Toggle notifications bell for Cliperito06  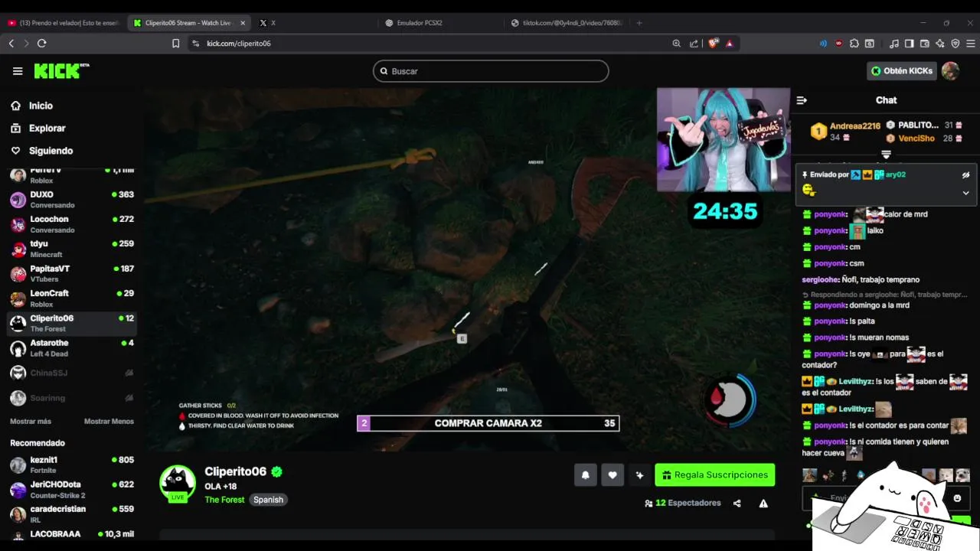(585, 475)
